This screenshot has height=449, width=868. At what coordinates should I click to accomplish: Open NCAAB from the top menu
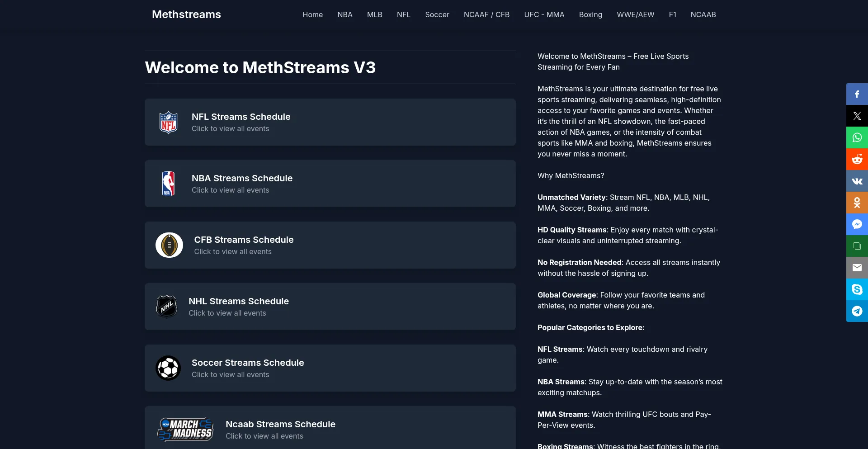coord(703,14)
